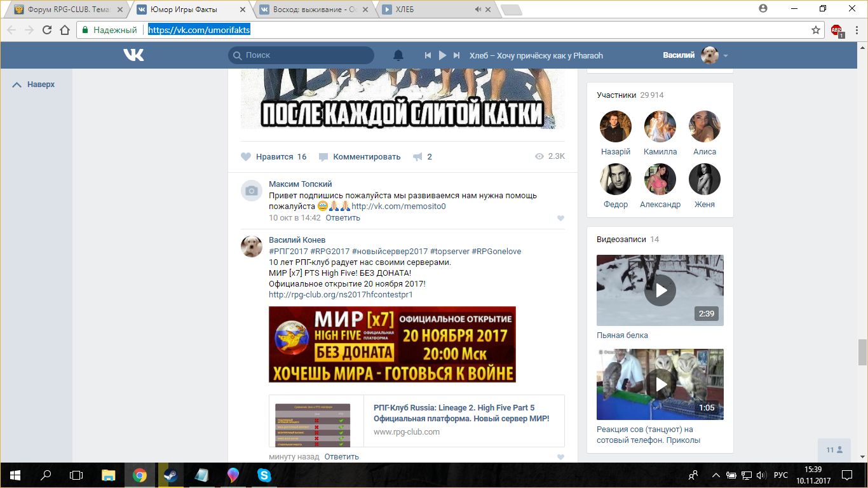Reload the page

click(x=47, y=30)
